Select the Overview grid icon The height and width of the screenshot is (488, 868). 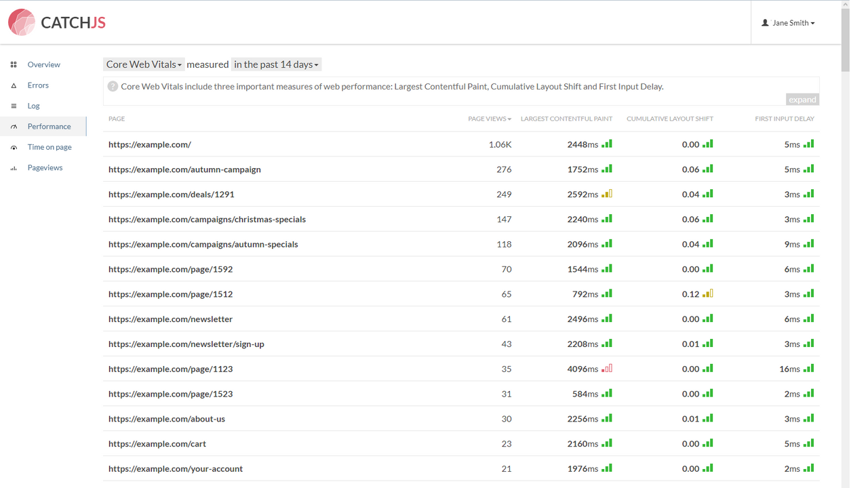(x=14, y=64)
